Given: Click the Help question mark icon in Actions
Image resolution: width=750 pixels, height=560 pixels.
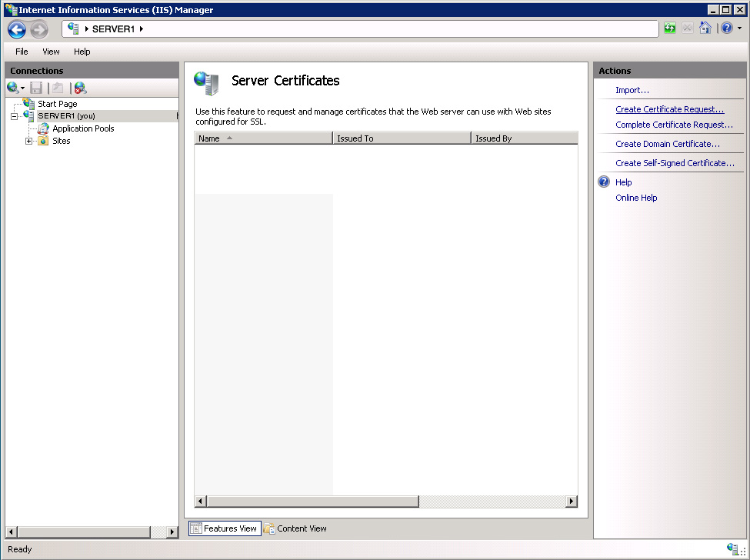Looking at the screenshot, I should (x=604, y=182).
